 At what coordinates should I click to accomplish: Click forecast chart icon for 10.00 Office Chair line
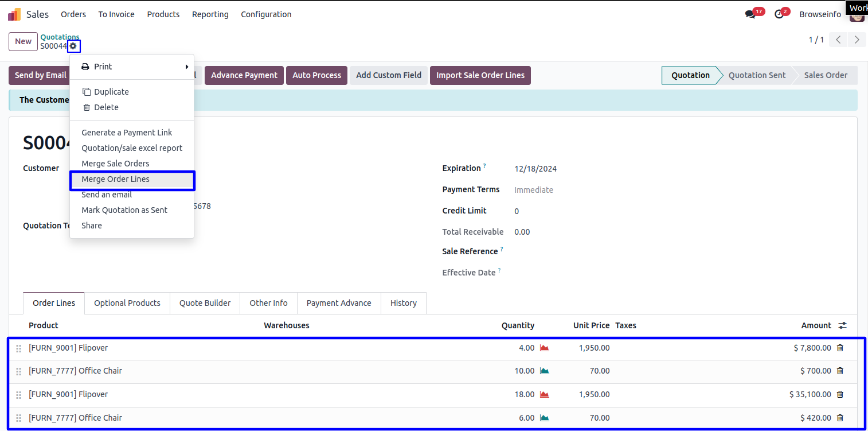[x=545, y=371]
